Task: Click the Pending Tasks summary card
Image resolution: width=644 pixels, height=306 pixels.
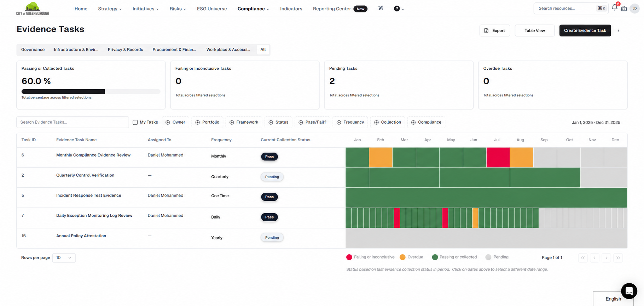Action: (x=399, y=85)
